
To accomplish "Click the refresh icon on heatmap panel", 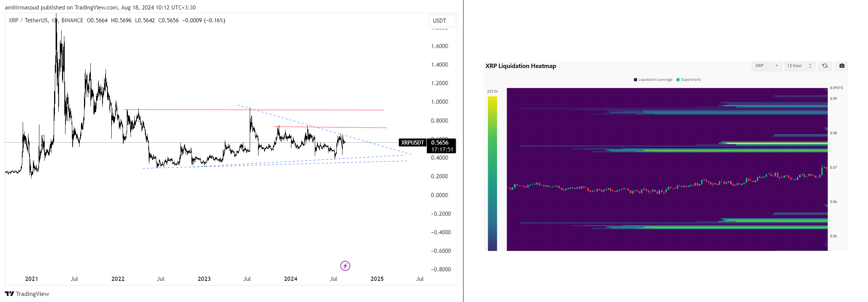I will tap(825, 66).
